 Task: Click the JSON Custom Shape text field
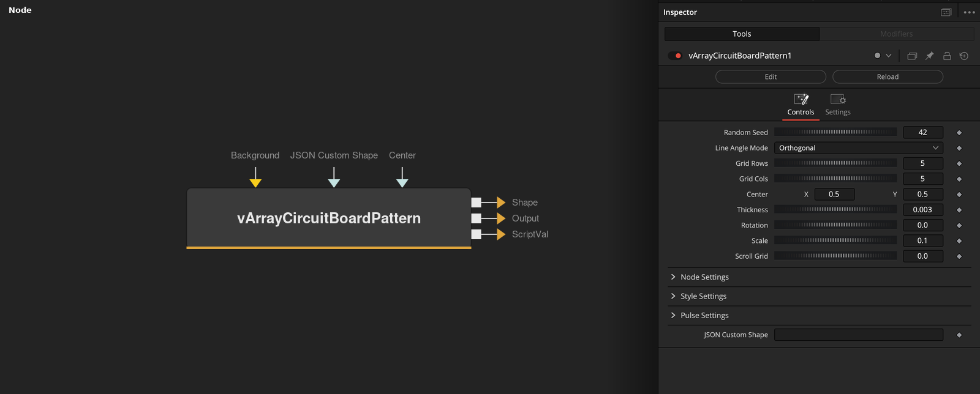[x=859, y=335]
